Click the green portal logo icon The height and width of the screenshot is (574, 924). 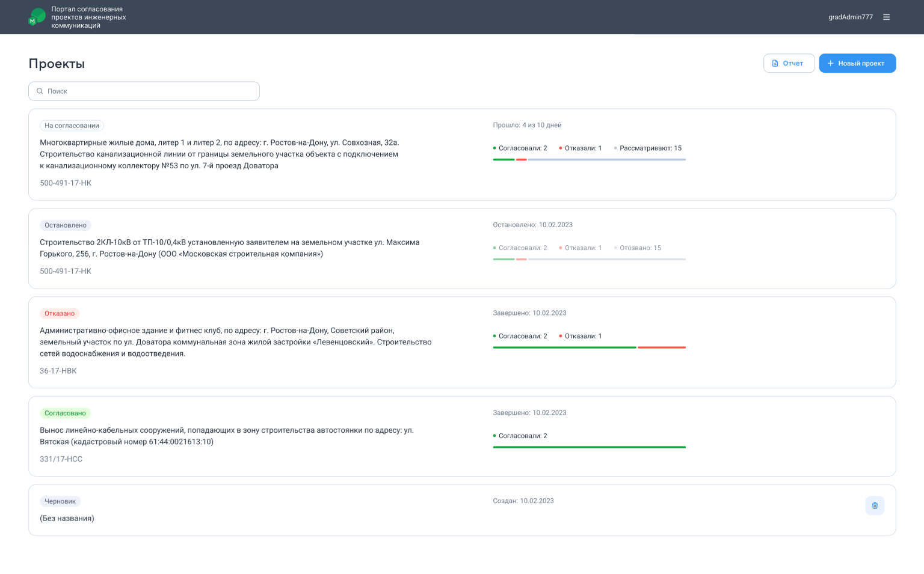click(37, 17)
